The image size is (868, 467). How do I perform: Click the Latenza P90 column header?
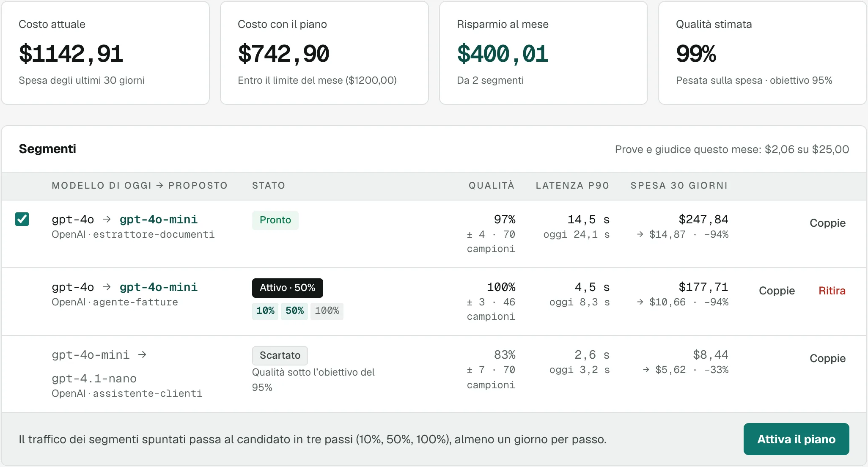(x=573, y=185)
